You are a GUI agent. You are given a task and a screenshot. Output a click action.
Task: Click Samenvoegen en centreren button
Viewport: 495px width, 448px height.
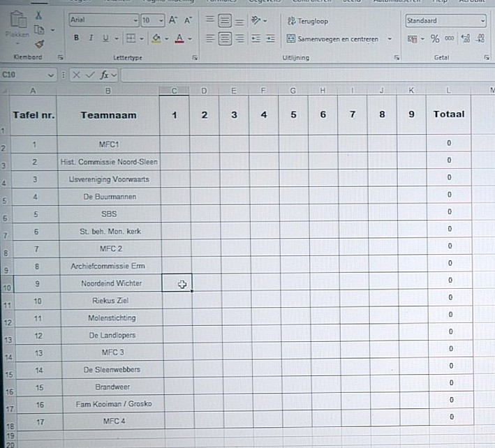pos(334,39)
